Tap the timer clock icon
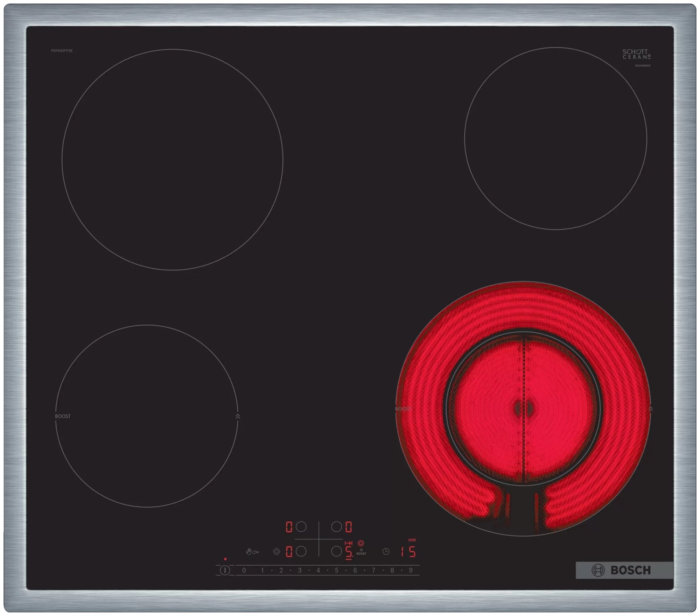Image resolution: width=700 pixels, height=616 pixels. (x=386, y=552)
